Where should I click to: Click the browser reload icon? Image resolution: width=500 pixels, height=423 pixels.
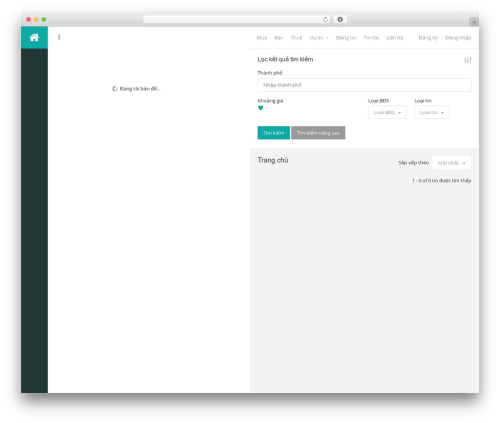point(325,19)
